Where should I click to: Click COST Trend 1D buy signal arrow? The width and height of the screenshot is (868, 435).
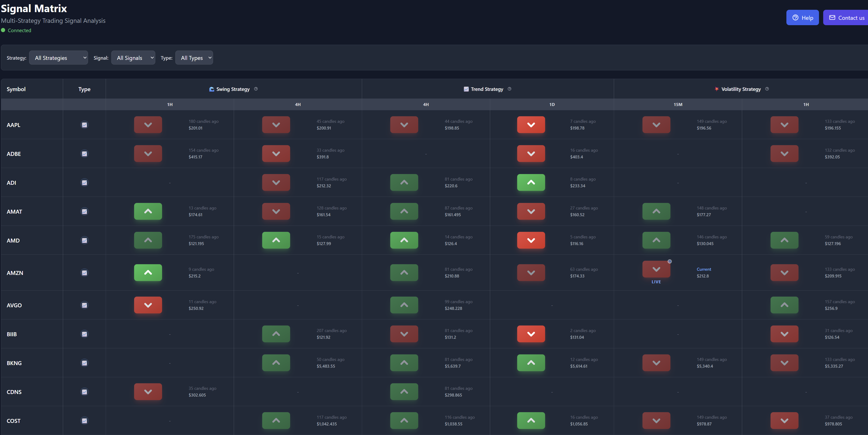(531, 421)
